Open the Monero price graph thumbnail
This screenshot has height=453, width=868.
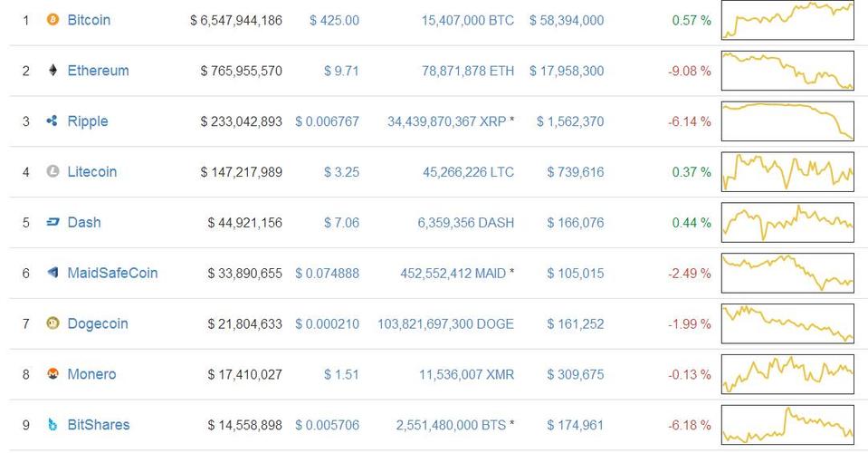pos(787,374)
